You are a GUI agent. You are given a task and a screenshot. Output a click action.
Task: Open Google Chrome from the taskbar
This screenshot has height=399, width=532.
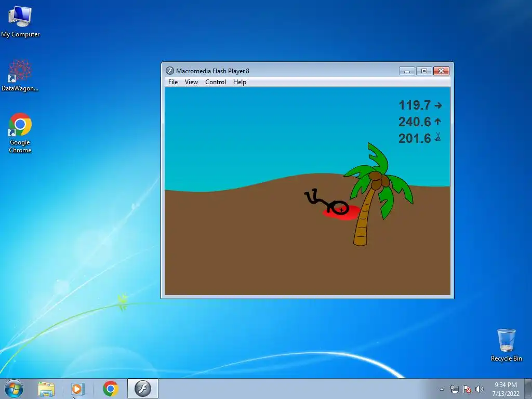tap(110, 389)
